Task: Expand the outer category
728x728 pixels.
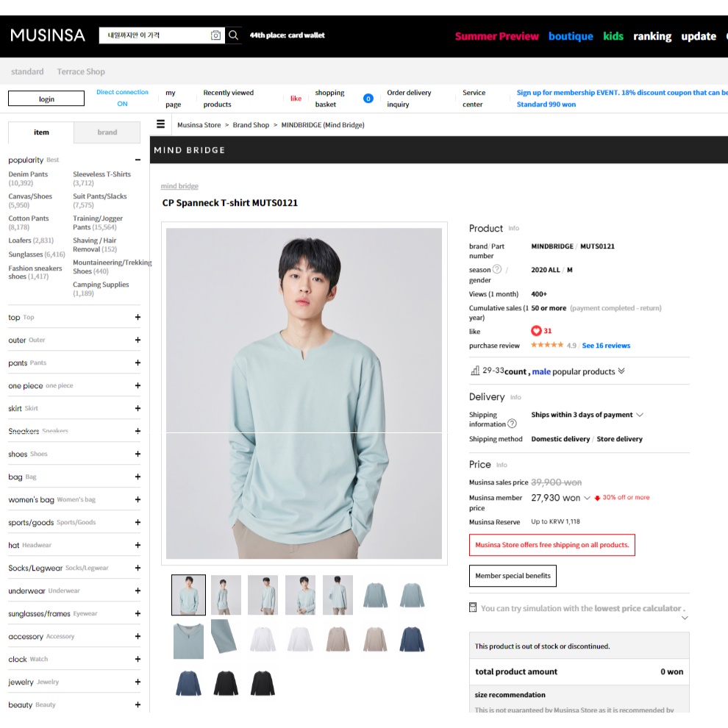Action: [138, 340]
